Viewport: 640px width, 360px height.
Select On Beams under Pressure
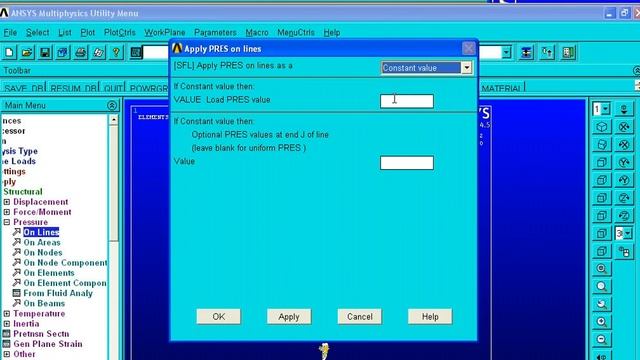[44, 304]
